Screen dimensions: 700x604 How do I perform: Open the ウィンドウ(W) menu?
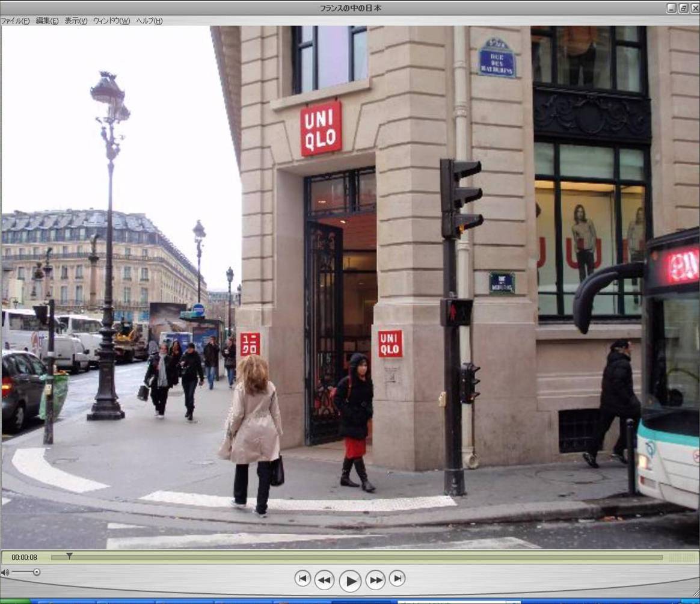(x=112, y=20)
